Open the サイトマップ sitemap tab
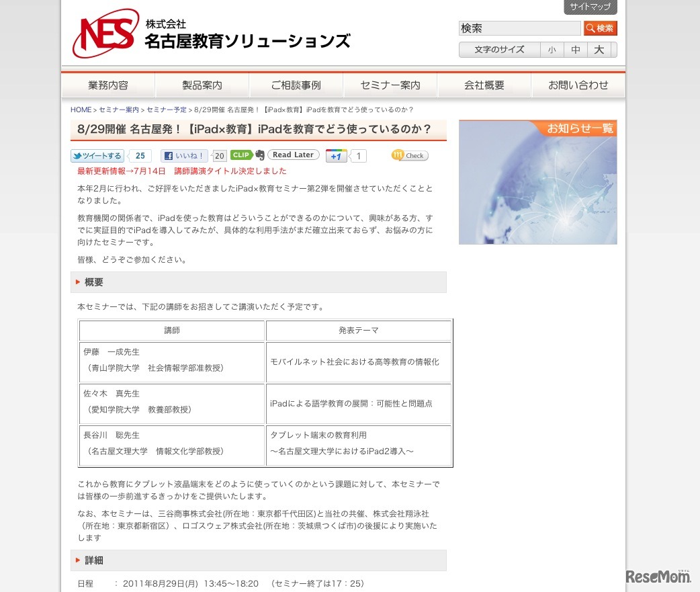 [590, 7]
